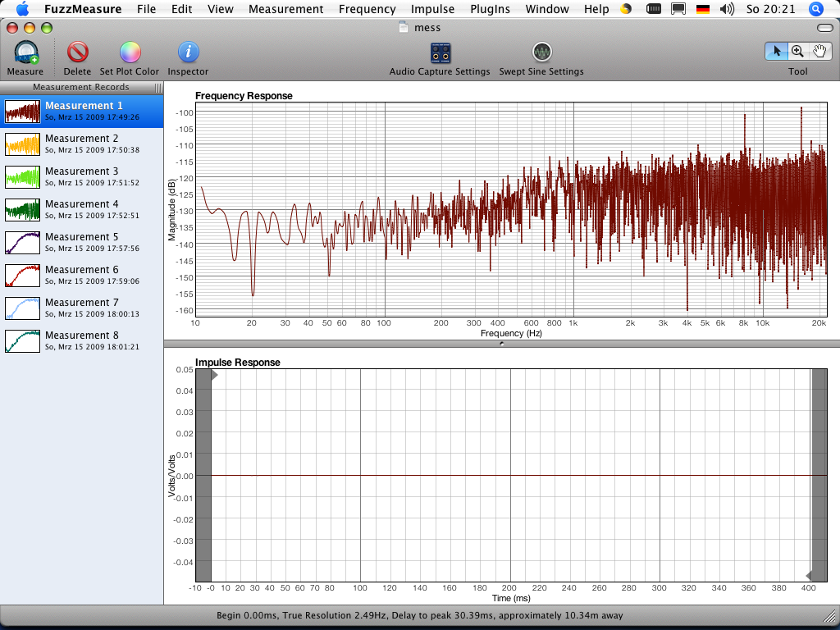Click the Frequency Response plot title

(244, 96)
